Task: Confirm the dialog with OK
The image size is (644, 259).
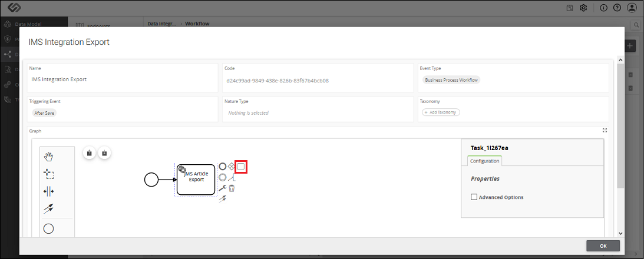Action: [603, 246]
